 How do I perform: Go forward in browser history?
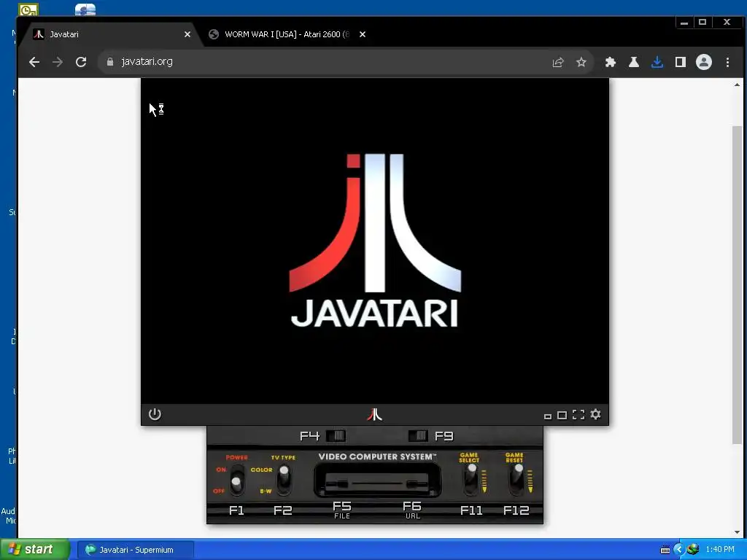click(58, 62)
